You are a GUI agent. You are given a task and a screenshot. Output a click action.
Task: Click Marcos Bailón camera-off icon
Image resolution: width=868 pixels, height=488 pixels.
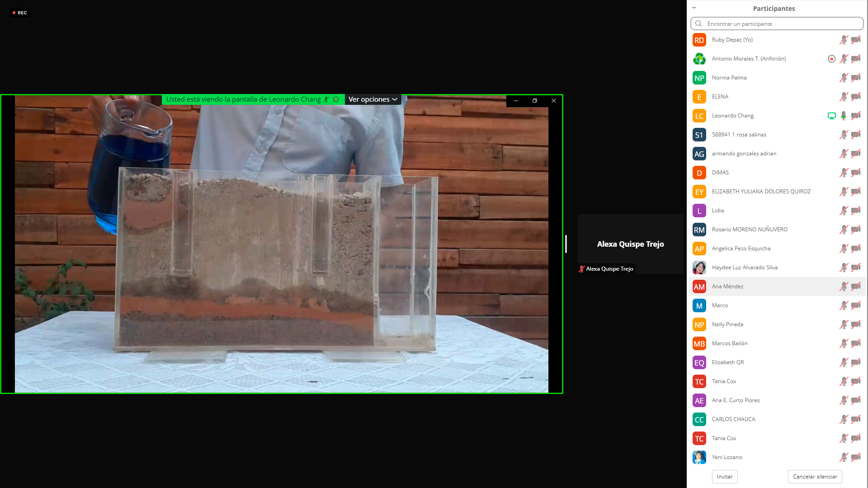pyautogui.click(x=856, y=343)
